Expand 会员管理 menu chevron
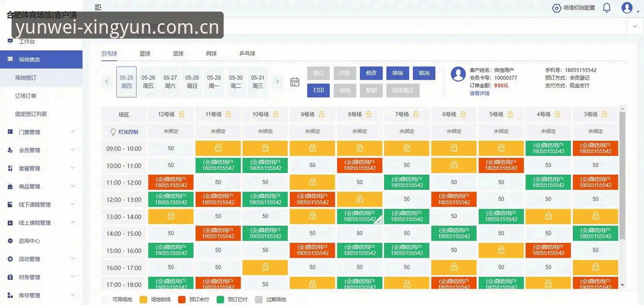Viewport: 644px width, 305px height. coord(72,150)
